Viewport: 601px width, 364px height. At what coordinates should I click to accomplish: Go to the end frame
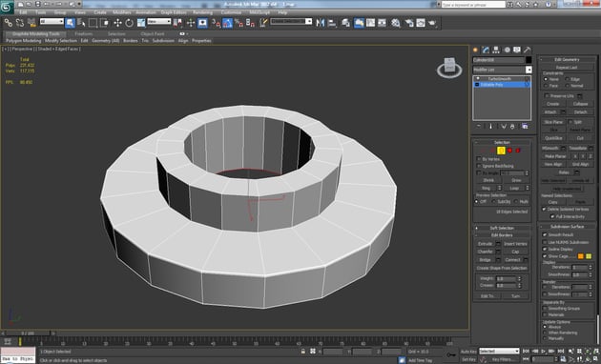pyautogui.click(x=560, y=351)
